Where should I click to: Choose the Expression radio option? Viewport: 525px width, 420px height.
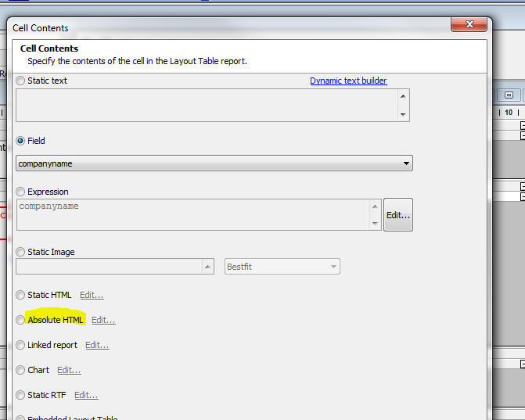click(20, 192)
